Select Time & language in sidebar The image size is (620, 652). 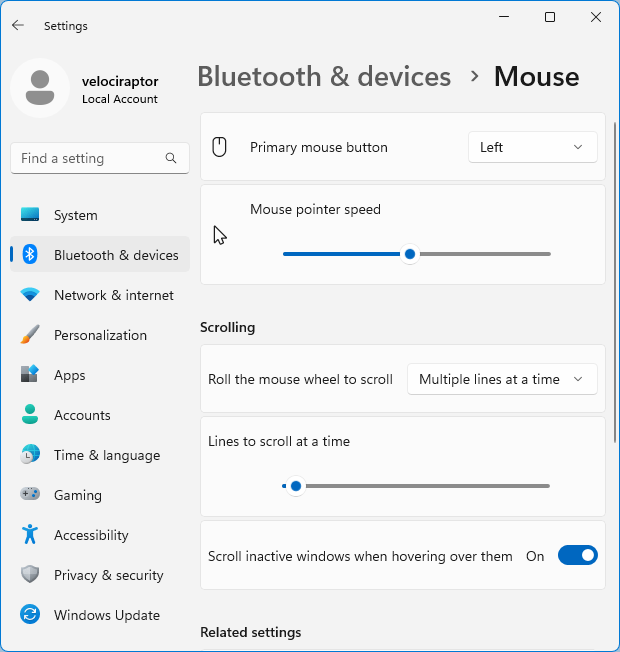pos(106,455)
